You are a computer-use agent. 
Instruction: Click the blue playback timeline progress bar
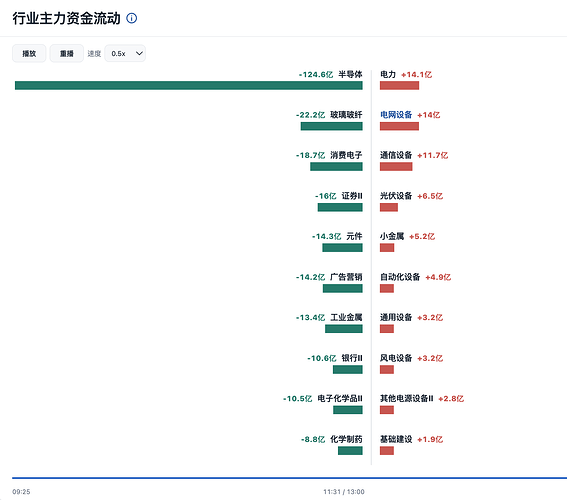point(289,478)
